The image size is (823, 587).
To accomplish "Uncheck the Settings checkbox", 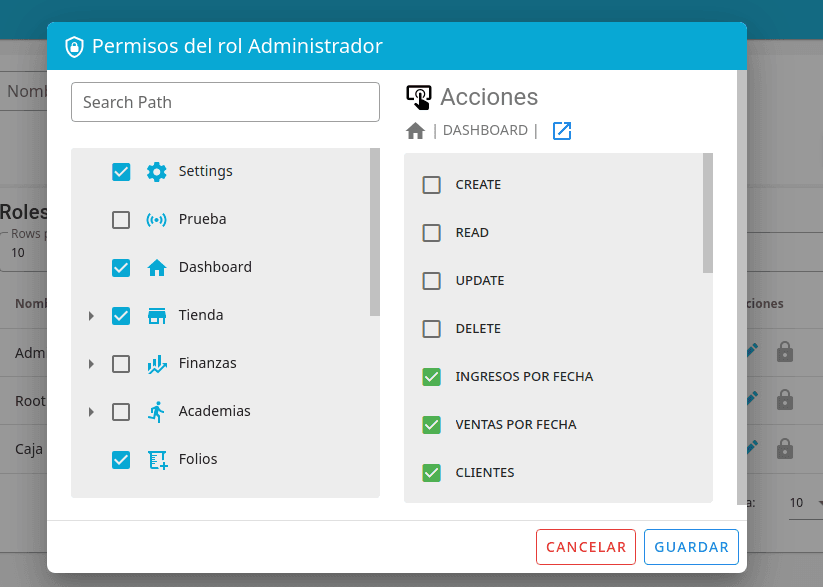I will click(x=121, y=172).
